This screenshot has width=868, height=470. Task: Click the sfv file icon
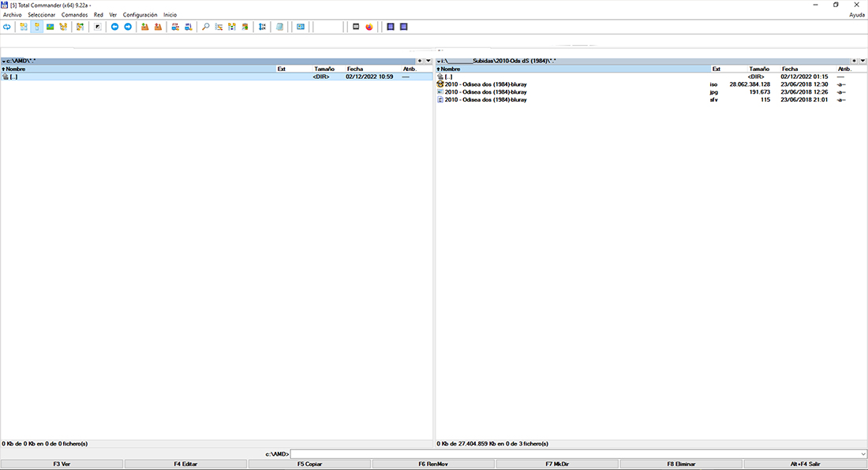440,99
